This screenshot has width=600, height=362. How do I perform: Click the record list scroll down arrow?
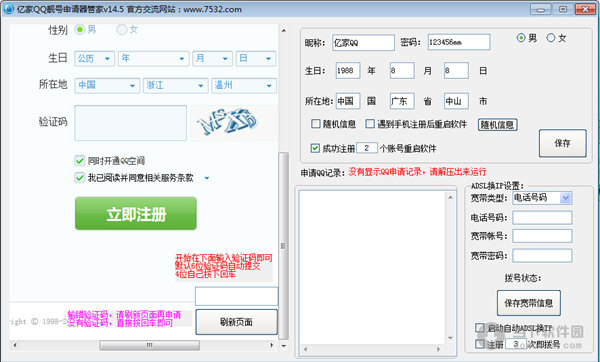pos(450,338)
